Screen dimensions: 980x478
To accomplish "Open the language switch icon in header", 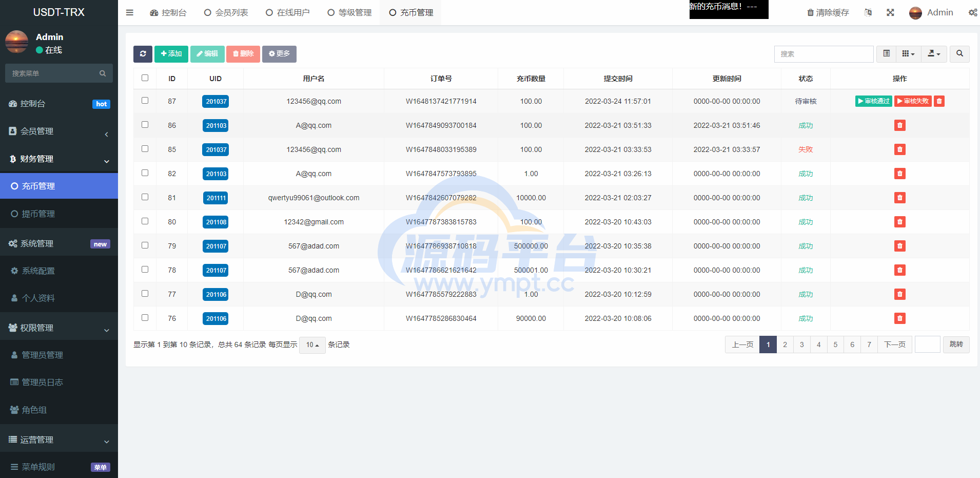I will (x=868, y=12).
